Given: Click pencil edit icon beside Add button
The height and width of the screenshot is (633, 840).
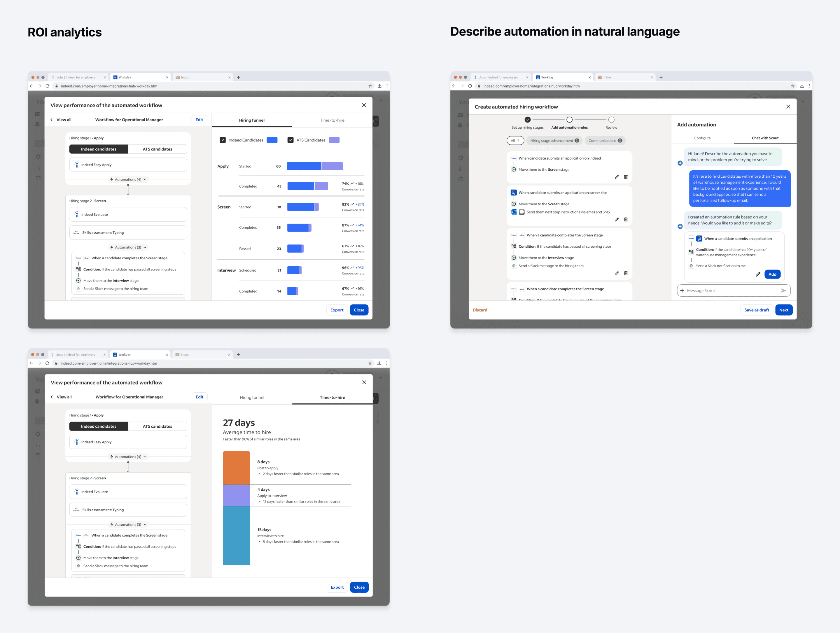Looking at the screenshot, I should click(x=757, y=274).
